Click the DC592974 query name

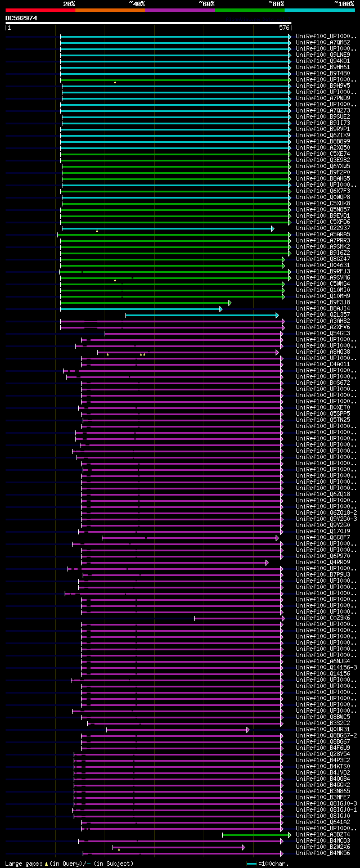21,18
